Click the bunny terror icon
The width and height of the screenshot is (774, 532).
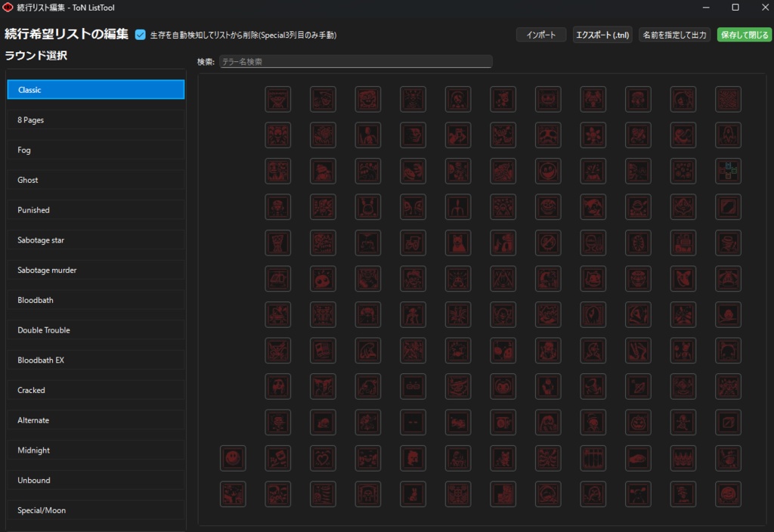tap(413, 495)
